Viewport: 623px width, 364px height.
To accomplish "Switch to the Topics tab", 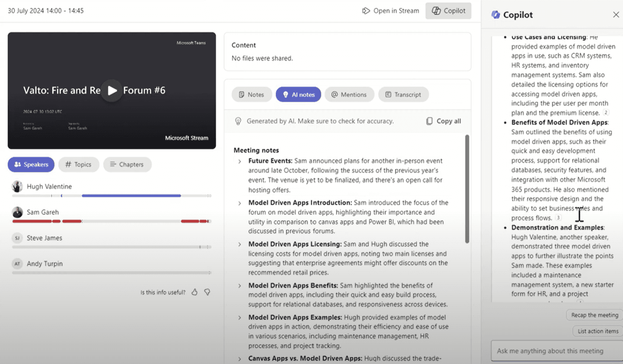I will 79,165.
